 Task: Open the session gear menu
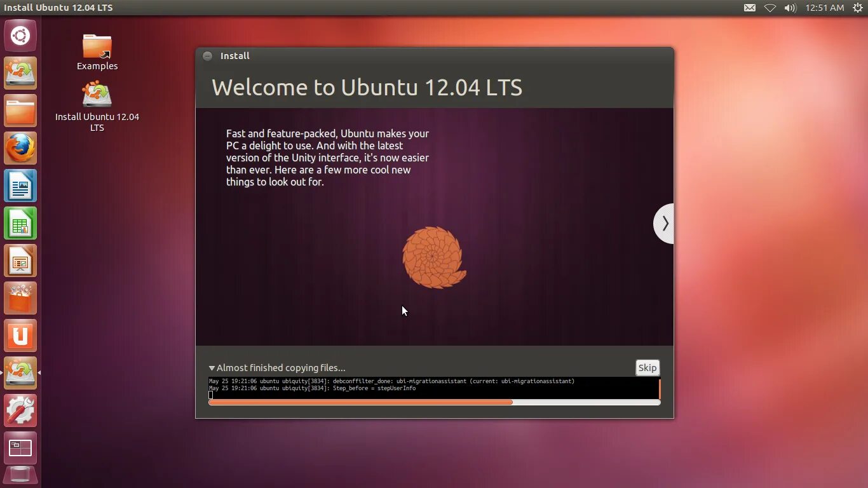tap(858, 8)
